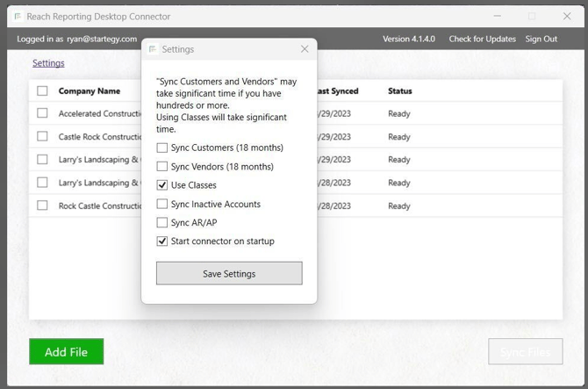Open the Settings link
The width and height of the screenshot is (588, 389).
coord(48,63)
